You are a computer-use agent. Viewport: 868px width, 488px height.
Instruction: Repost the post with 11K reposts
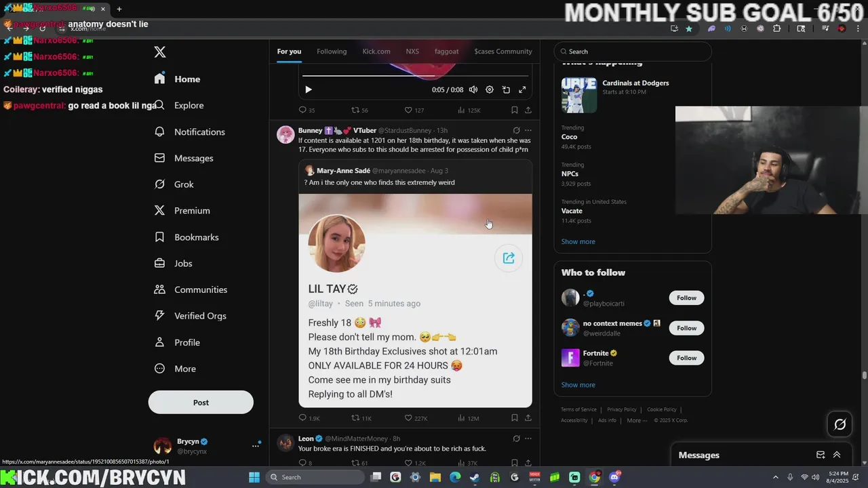[x=361, y=418]
